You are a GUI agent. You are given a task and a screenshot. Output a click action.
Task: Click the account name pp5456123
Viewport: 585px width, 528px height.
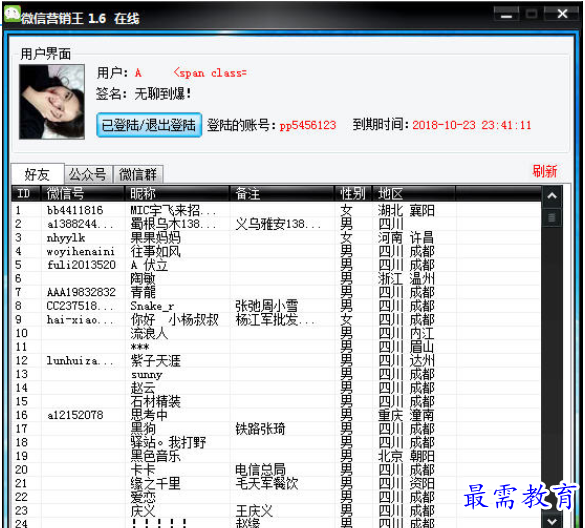(x=308, y=125)
